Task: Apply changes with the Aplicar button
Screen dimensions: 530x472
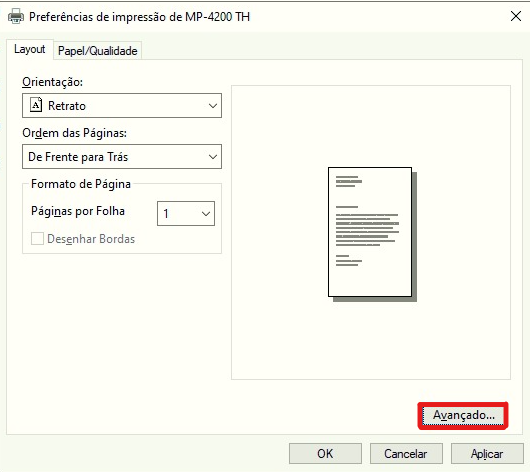Action: (487, 453)
